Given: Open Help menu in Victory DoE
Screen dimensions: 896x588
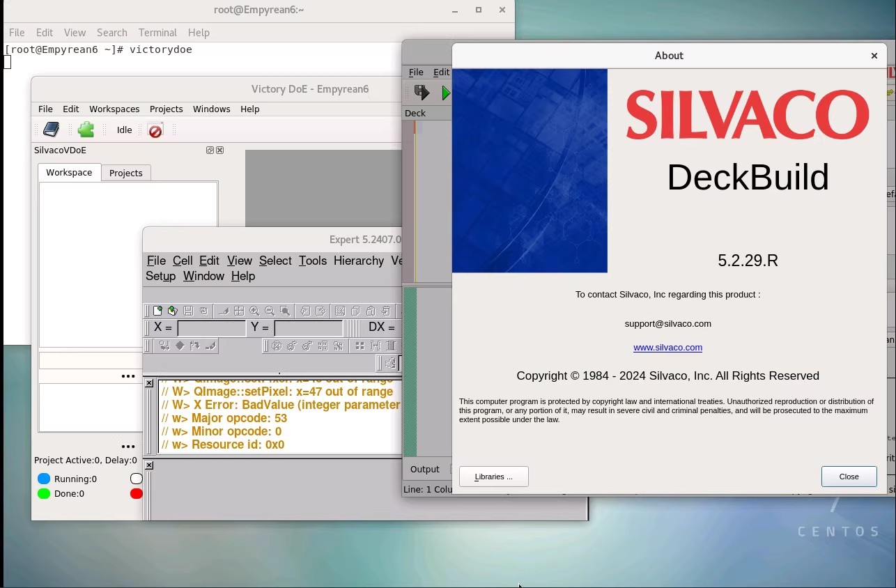Looking at the screenshot, I should [x=249, y=109].
